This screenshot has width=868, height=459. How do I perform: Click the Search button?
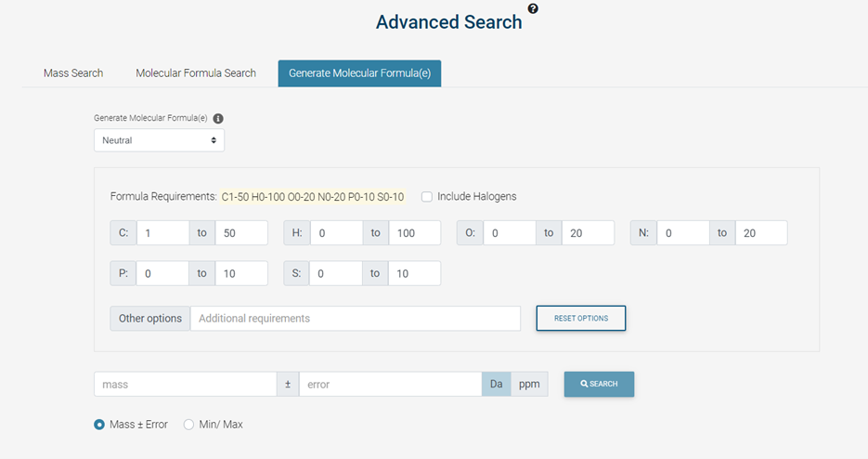tap(599, 384)
